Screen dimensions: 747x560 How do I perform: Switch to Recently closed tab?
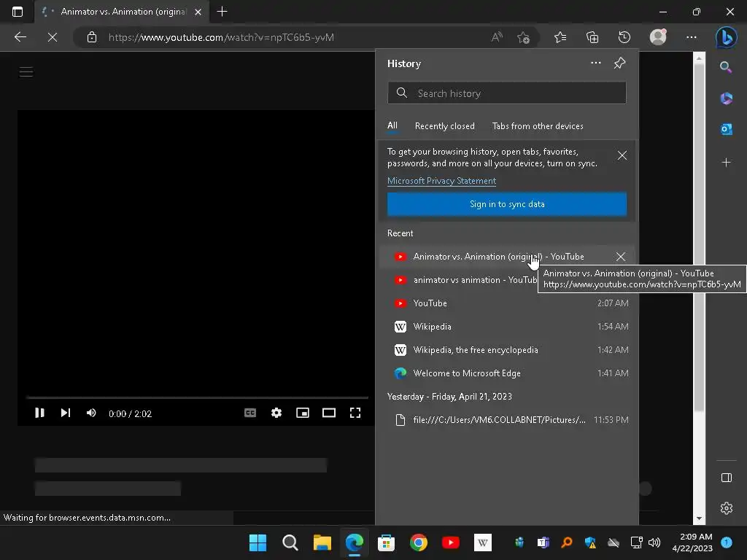click(444, 126)
